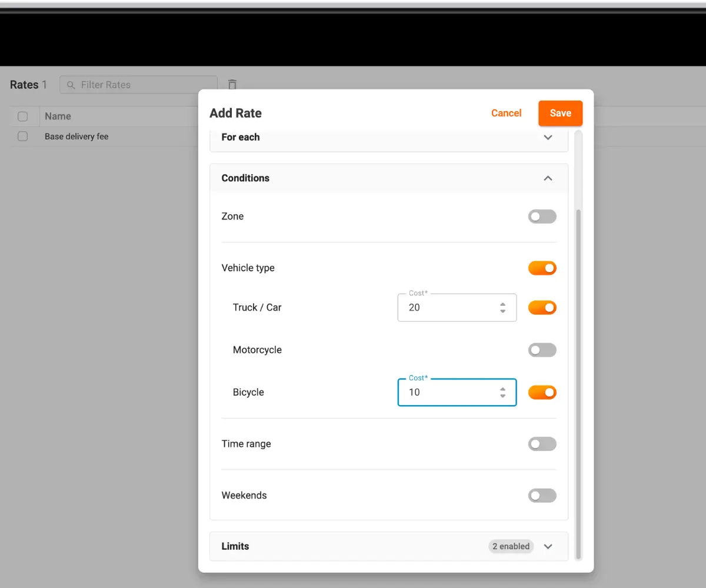Click the For each section title
The image size is (706, 588).
tap(241, 137)
